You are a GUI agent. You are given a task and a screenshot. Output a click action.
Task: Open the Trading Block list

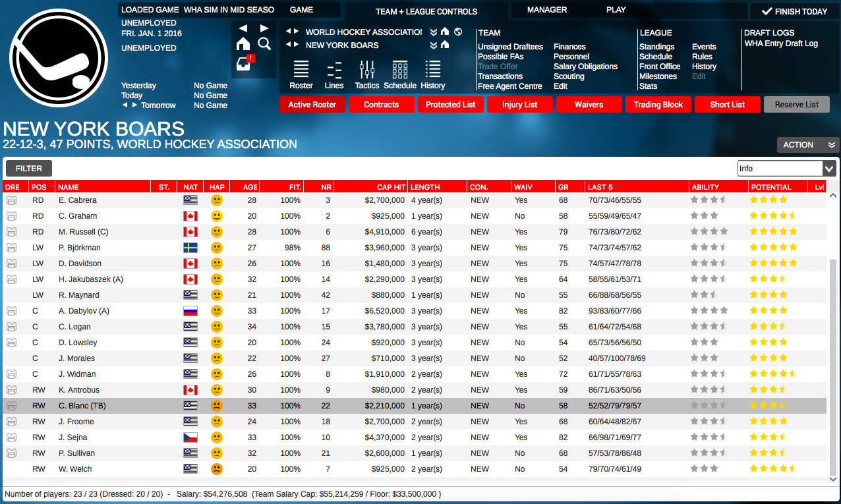[658, 104]
